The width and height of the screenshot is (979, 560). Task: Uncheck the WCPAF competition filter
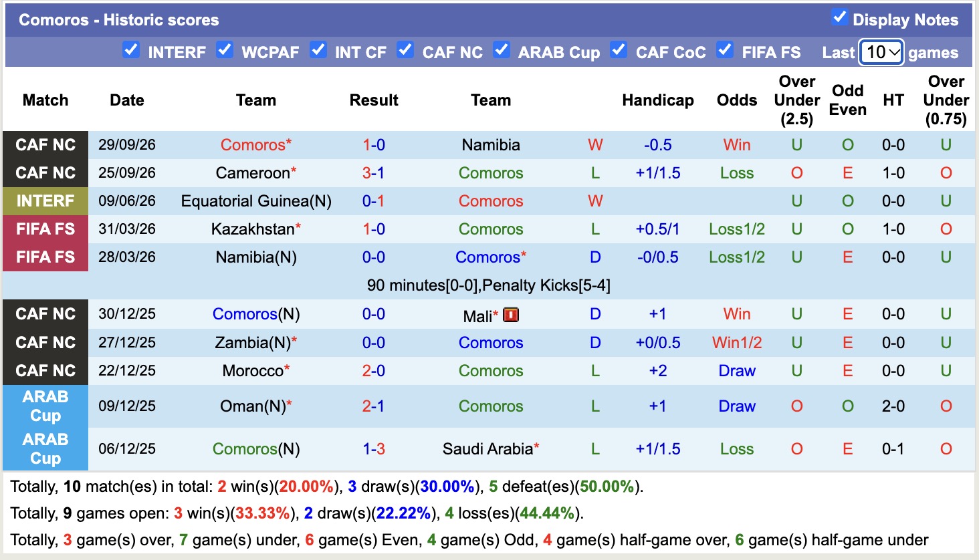[x=225, y=50]
